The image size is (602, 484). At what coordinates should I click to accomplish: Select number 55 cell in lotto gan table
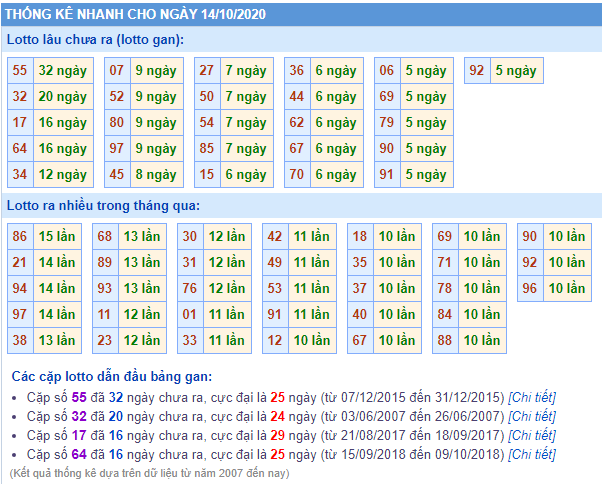pos(20,71)
